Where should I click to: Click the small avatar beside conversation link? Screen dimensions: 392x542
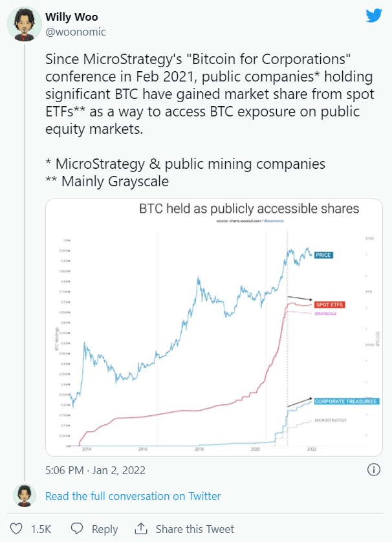25,496
